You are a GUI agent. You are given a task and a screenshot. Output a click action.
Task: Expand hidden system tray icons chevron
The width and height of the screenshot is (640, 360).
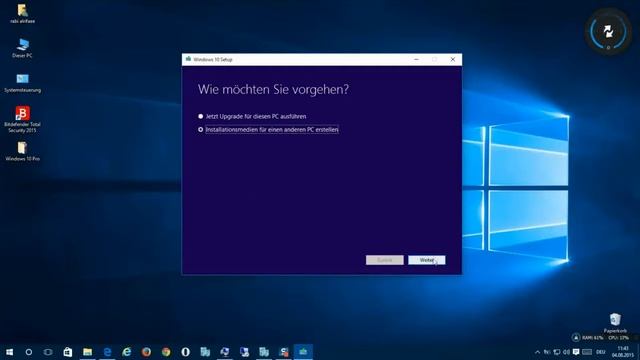[x=537, y=352]
